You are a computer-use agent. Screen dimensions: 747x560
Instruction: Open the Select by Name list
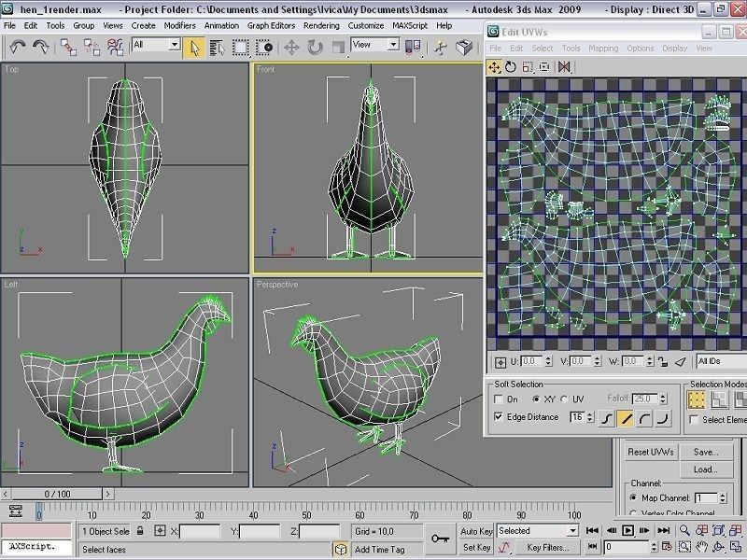click(217, 48)
